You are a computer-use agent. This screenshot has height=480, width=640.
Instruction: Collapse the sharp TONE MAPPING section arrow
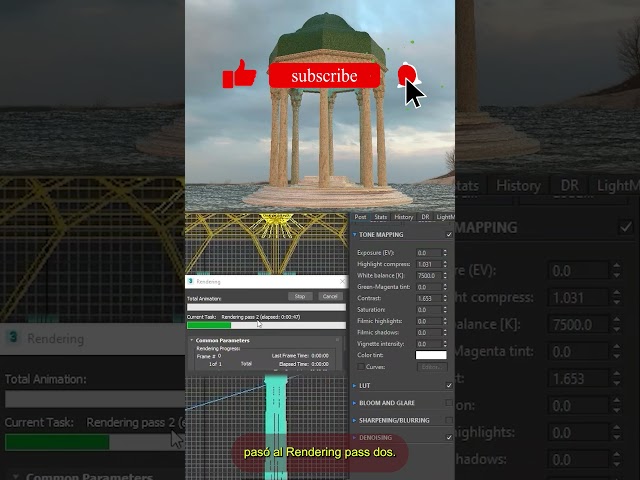354,234
